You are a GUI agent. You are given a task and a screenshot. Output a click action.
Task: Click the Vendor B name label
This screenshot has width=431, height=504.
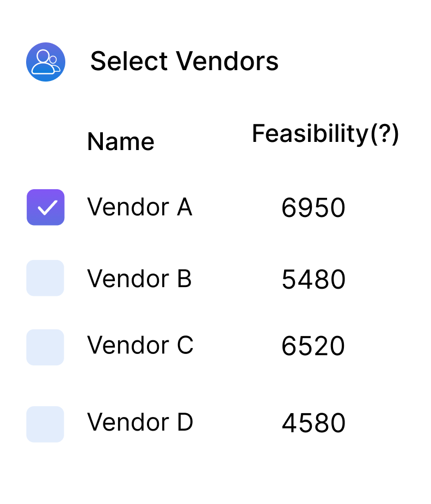139,278
